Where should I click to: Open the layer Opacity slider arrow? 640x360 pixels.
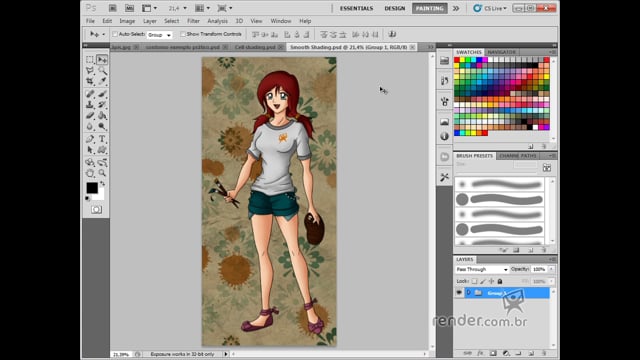[551, 269]
